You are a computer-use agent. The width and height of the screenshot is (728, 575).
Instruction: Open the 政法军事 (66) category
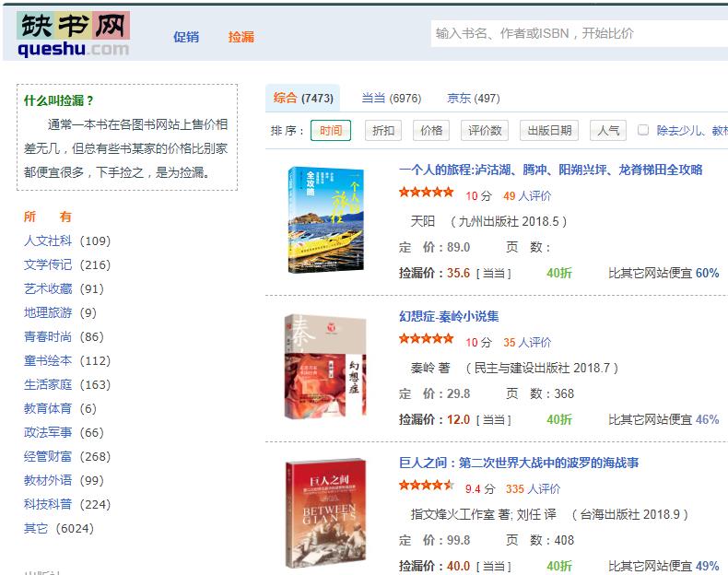(x=64, y=432)
